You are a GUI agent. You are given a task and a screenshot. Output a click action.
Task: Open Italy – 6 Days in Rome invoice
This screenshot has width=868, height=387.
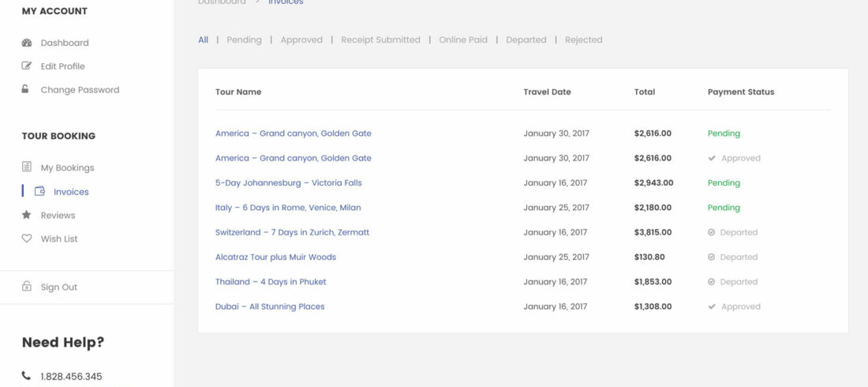[288, 208]
